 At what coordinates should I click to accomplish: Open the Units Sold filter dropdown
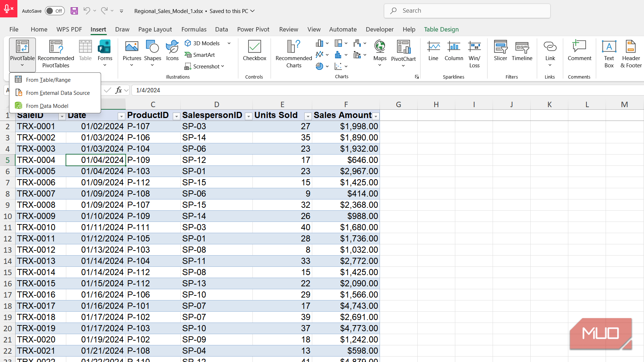(308, 116)
